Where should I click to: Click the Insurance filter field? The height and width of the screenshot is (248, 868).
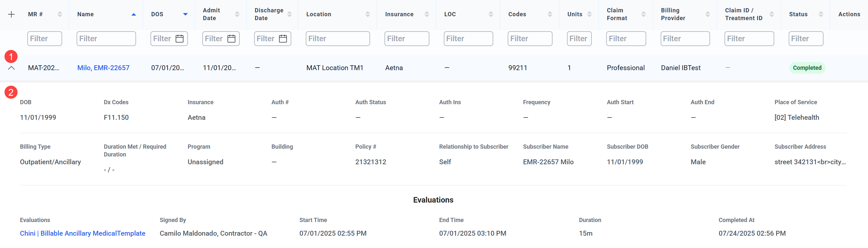pos(406,39)
